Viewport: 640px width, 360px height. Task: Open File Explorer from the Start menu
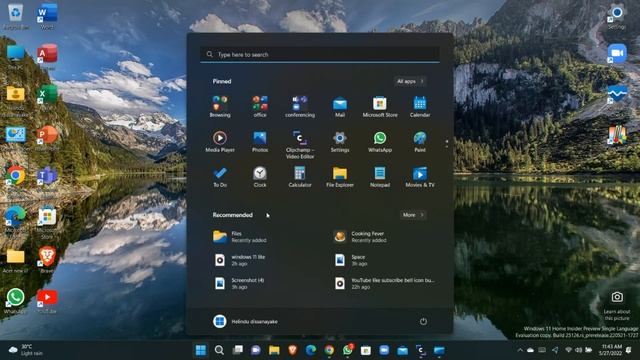340,177
